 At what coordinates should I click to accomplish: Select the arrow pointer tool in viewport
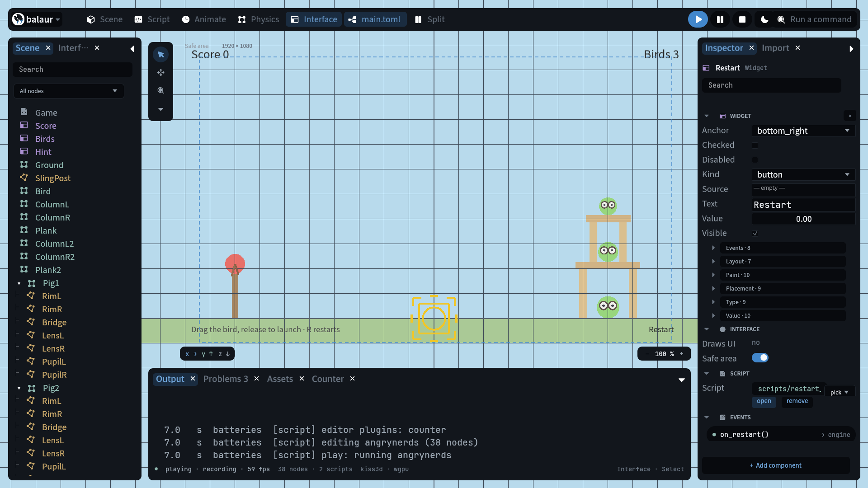tap(160, 55)
